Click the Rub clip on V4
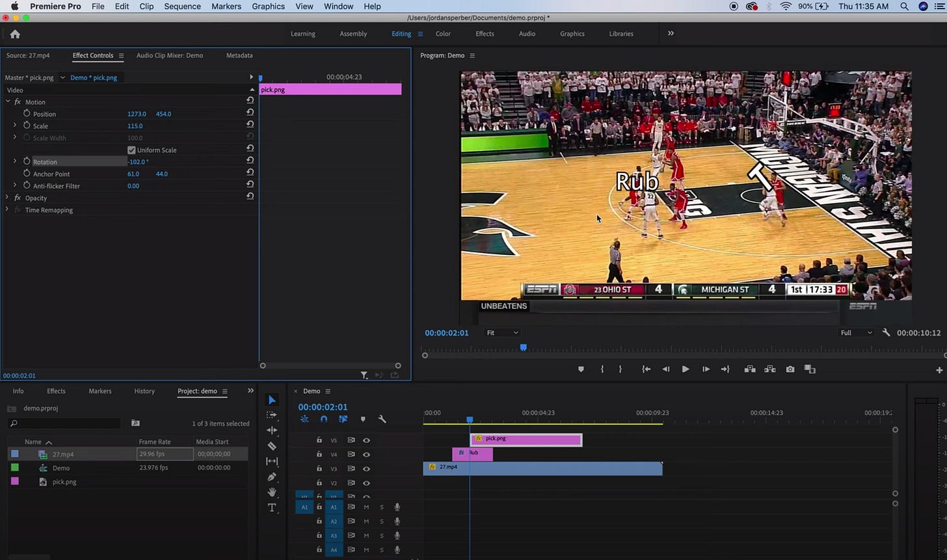 473,453
